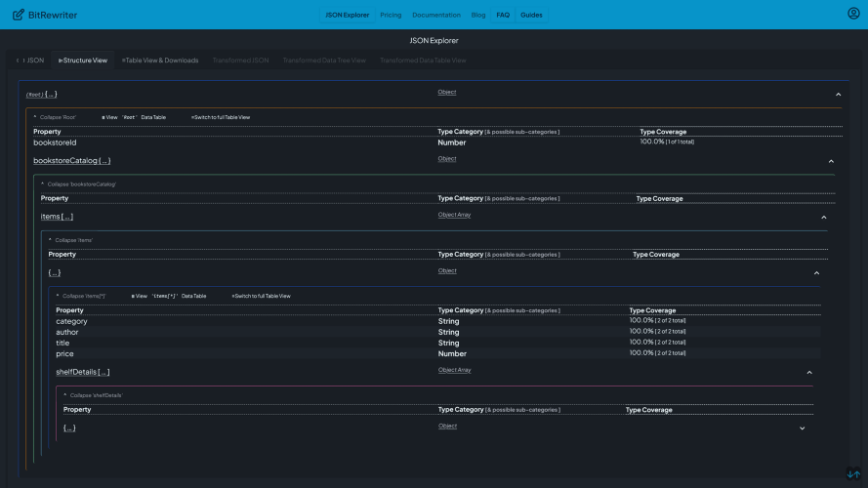This screenshot has height=488, width=868.
Task: Click Collapse 'items' link
Action: pos(70,240)
